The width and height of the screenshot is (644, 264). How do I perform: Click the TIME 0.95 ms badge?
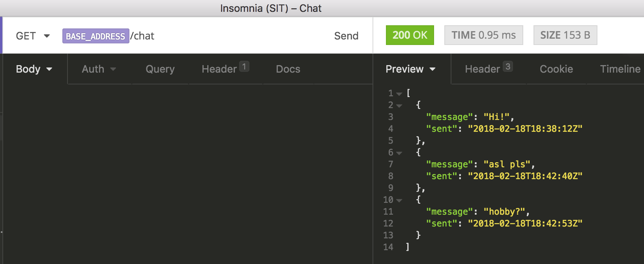point(483,35)
